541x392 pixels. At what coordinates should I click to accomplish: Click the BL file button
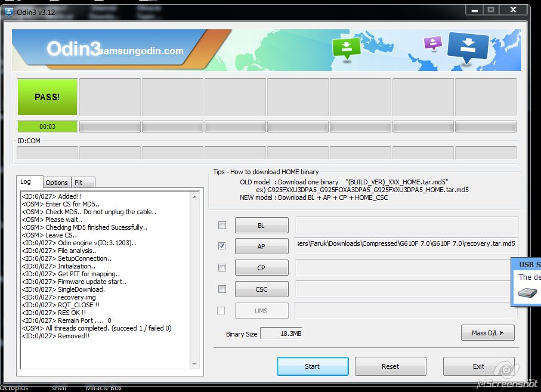click(261, 226)
